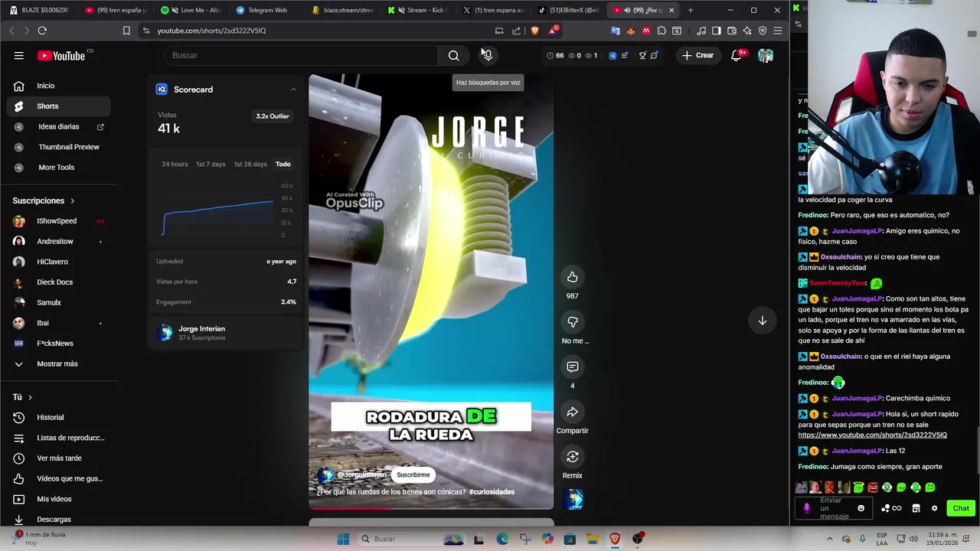This screenshot has width=980, height=551.
Task: Click the views line graph
Action: click(218, 218)
